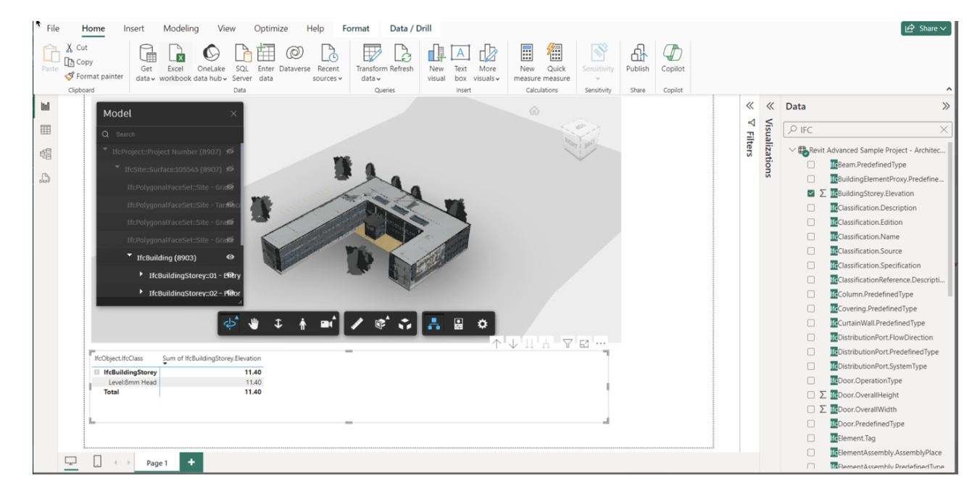Image resolution: width=980 pixels, height=502 pixels.
Task: Check Classification.Description field
Action: (811, 208)
